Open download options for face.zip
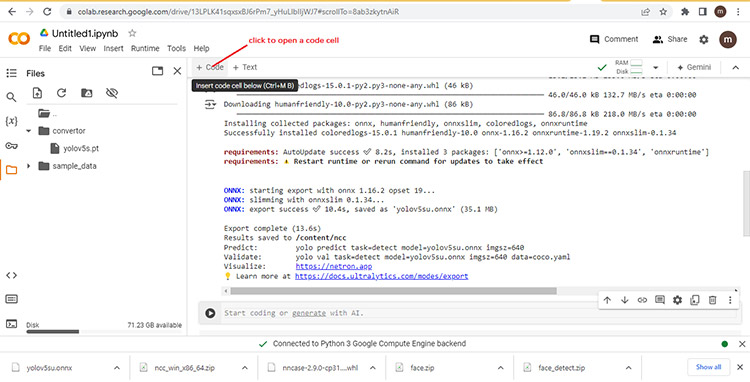 500,368
